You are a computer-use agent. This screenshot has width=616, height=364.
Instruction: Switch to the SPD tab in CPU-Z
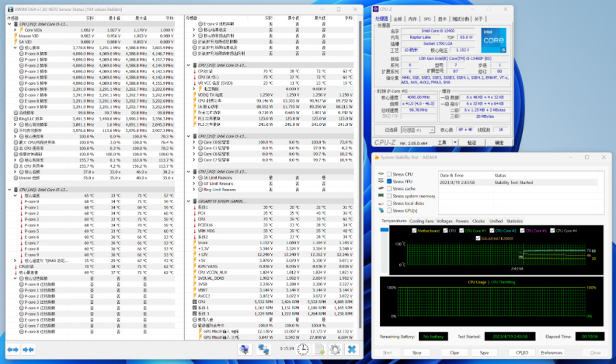point(427,19)
